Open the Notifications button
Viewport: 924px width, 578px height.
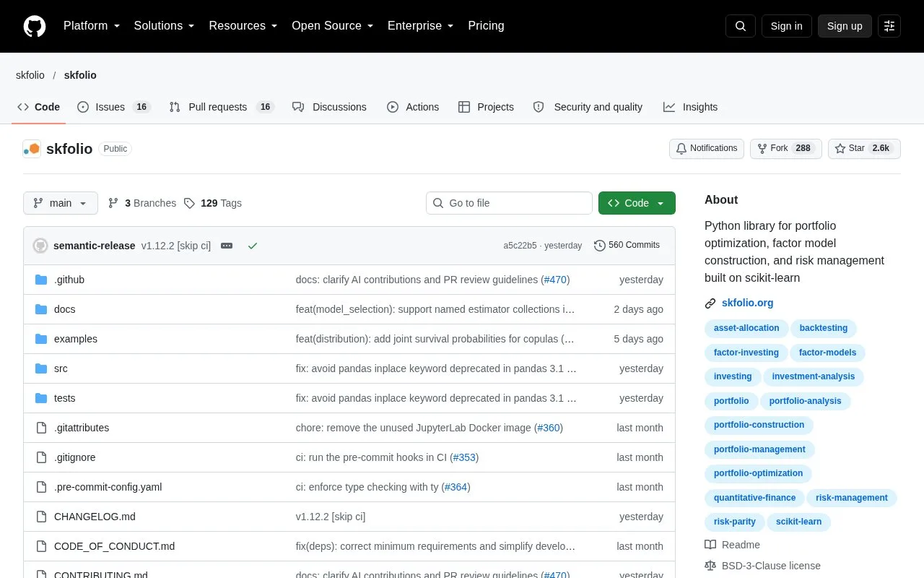click(x=707, y=149)
